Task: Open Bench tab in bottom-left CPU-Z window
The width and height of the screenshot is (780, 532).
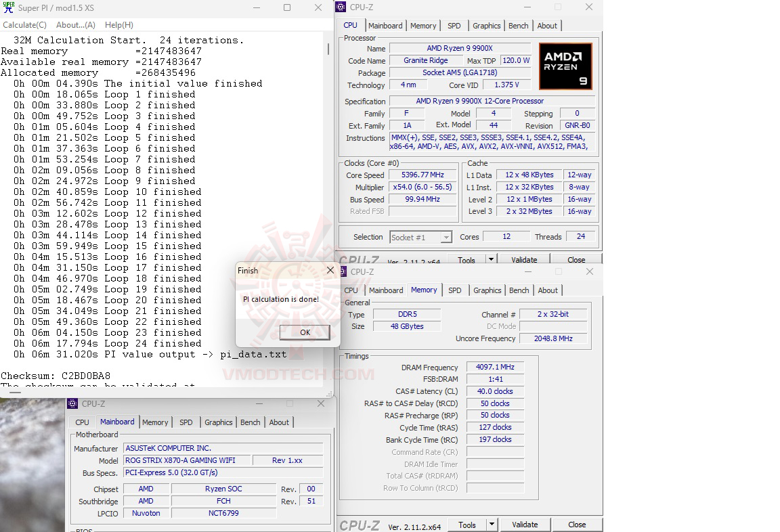Action: click(x=251, y=422)
